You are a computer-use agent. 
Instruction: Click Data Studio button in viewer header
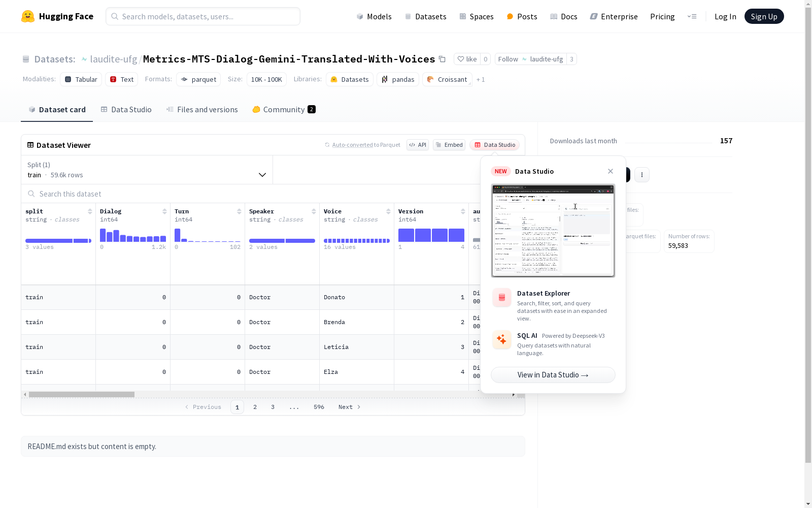click(494, 145)
